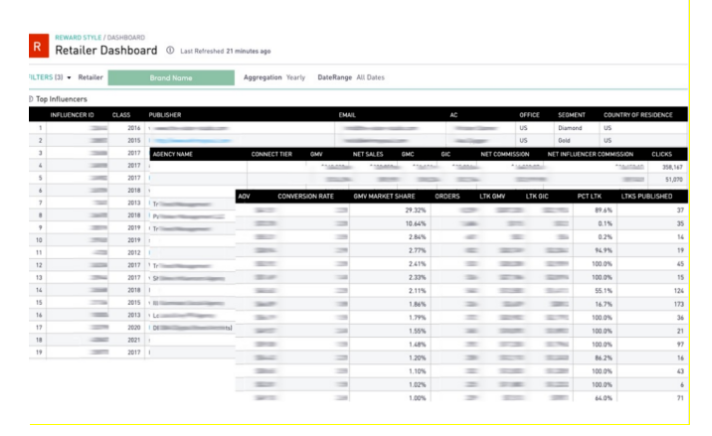
Task: Click the info icon beside Retailer Dashboard
Action: pos(170,50)
